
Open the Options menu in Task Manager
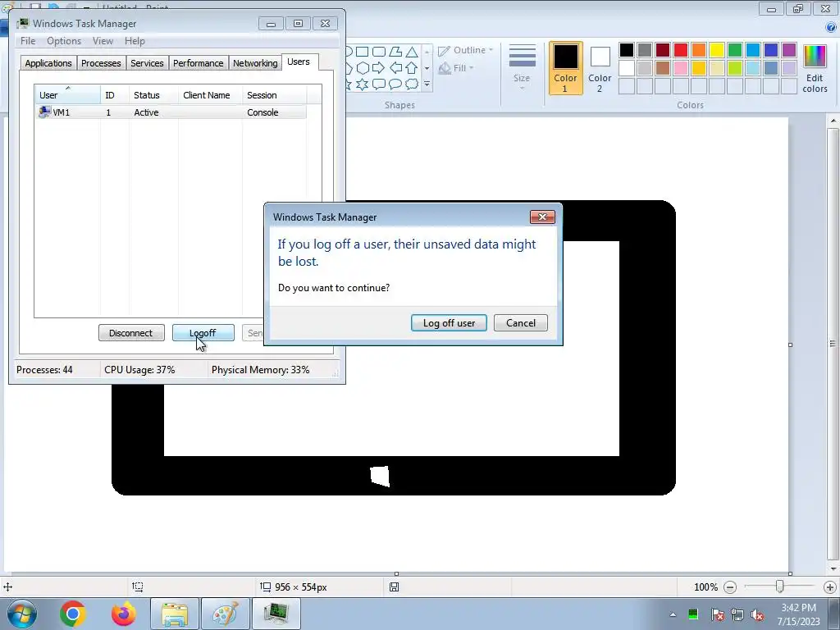[x=64, y=41]
